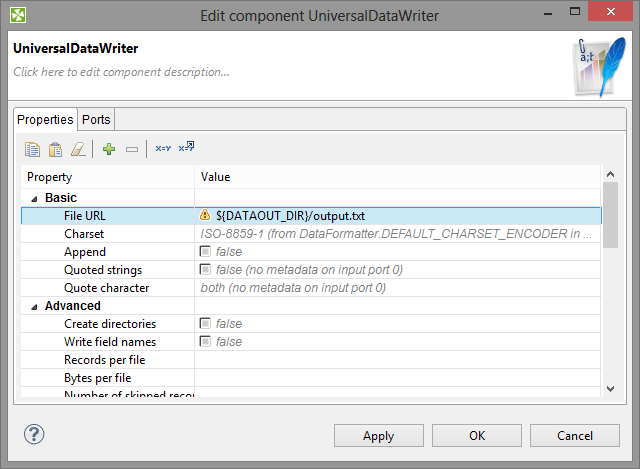Click the eraser clear-value icon
The image size is (640, 469).
tap(77, 149)
